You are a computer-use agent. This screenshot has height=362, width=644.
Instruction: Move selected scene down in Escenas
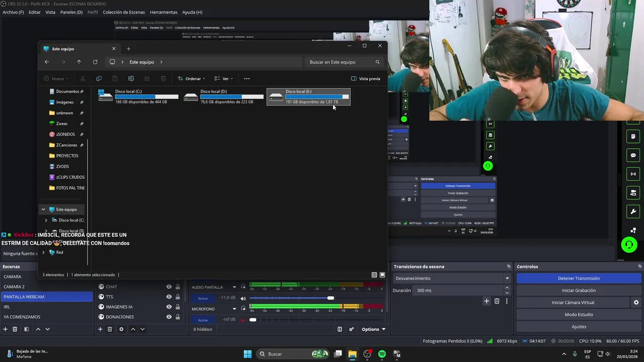pos(48,329)
